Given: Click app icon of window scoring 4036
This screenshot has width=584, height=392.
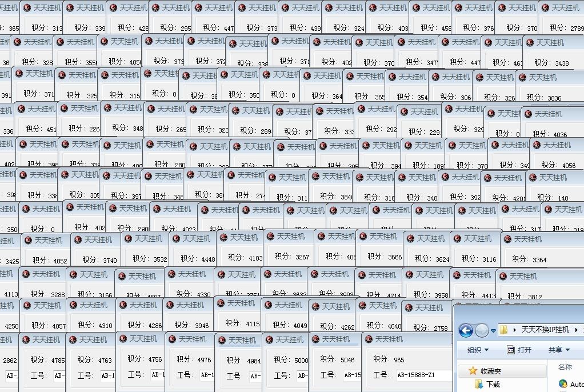Looking at the screenshot, I should [x=528, y=114].
